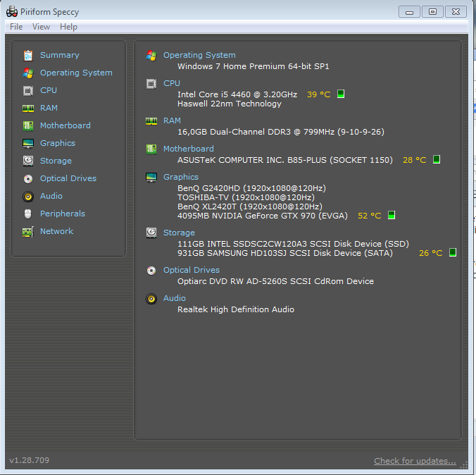
Task: Select CPU in the sidebar
Action: click(x=49, y=91)
